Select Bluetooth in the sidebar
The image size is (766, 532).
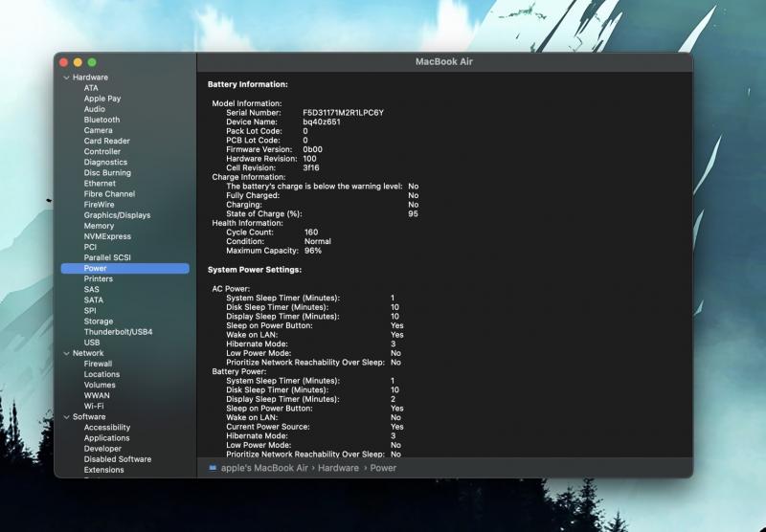point(101,120)
